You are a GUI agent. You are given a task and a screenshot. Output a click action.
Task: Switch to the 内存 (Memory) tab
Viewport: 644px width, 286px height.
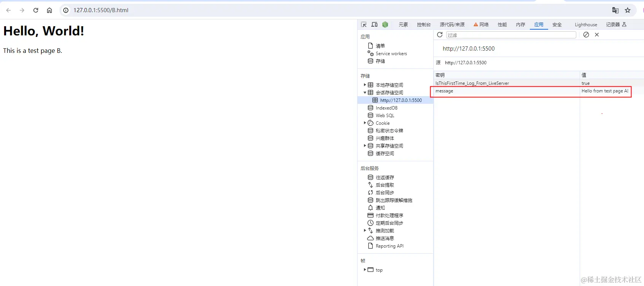click(x=520, y=25)
